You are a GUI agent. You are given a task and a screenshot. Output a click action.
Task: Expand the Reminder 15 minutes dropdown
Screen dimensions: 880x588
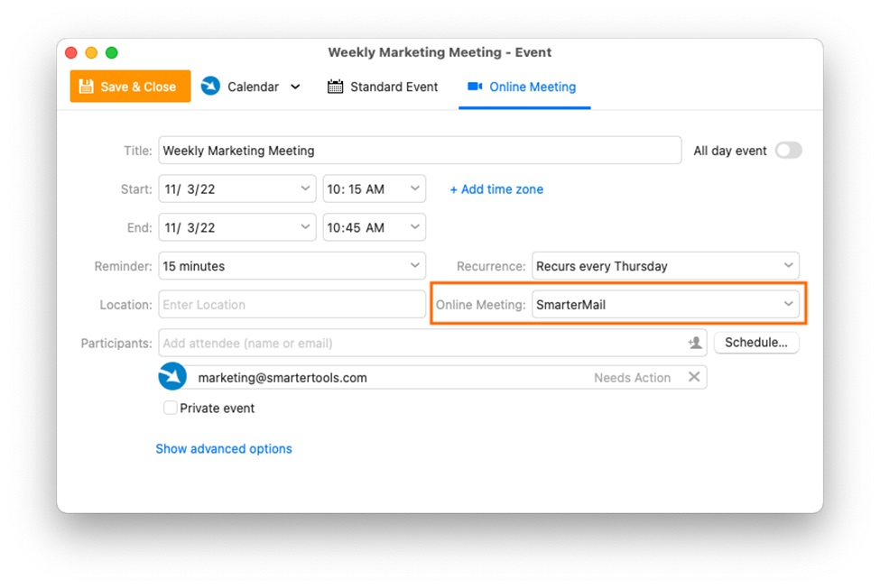point(292,266)
